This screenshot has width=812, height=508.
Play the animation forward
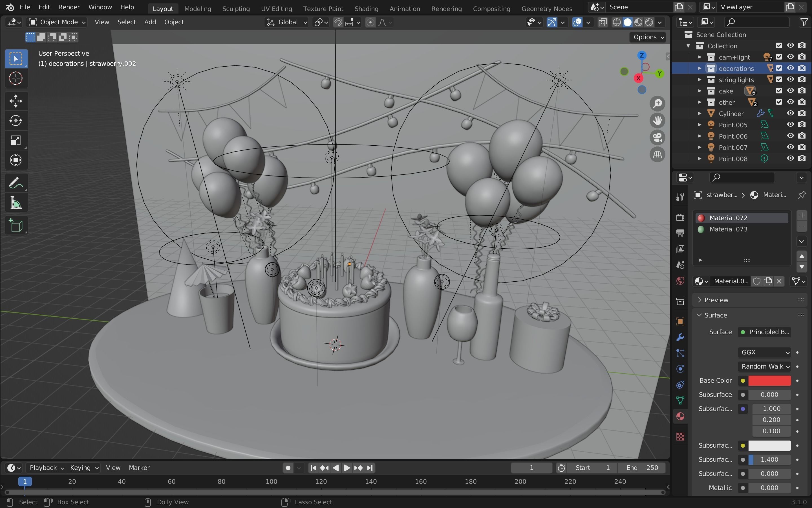347,468
